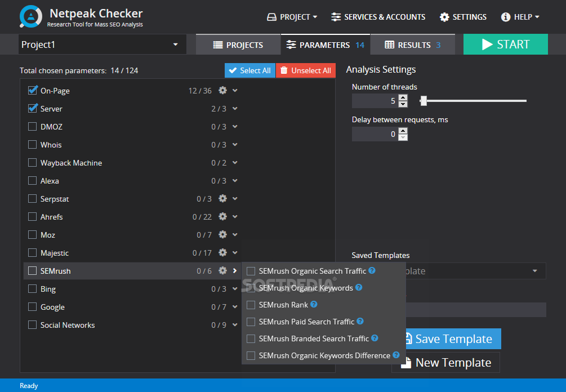Check SEMrush Organic Search Traffic checkbox
This screenshot has width=566, height=392.
pos(251,271)
